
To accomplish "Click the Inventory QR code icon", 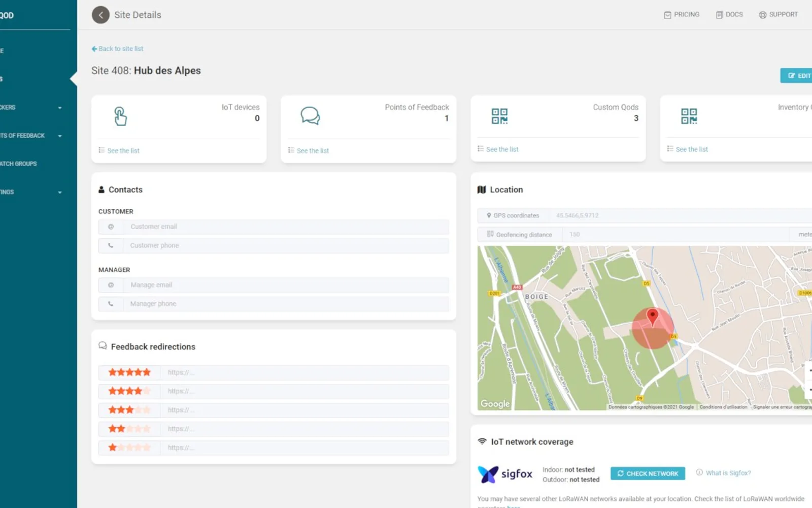I will point(689,116).
